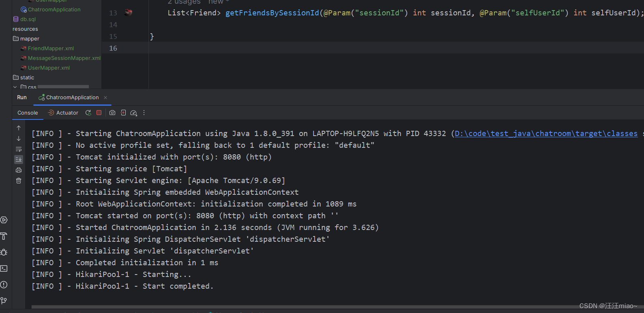Click the Actuator tab icon
644x313 pixels.
(51, 113)
